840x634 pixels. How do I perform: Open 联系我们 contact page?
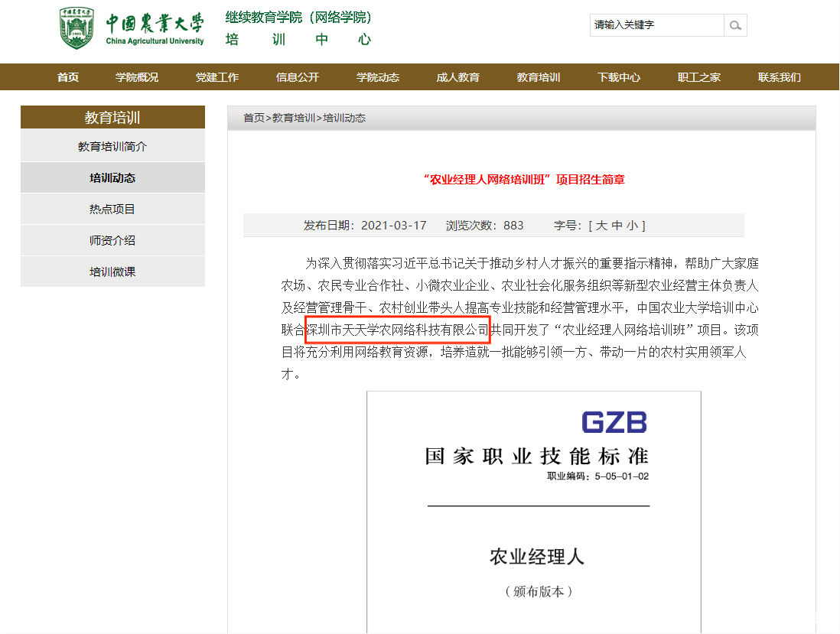click(780, 77)
